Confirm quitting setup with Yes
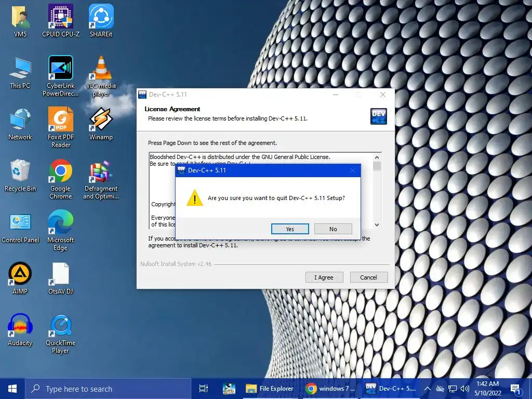Viewport: 532px width, 399px height. (x=290, y=229)
